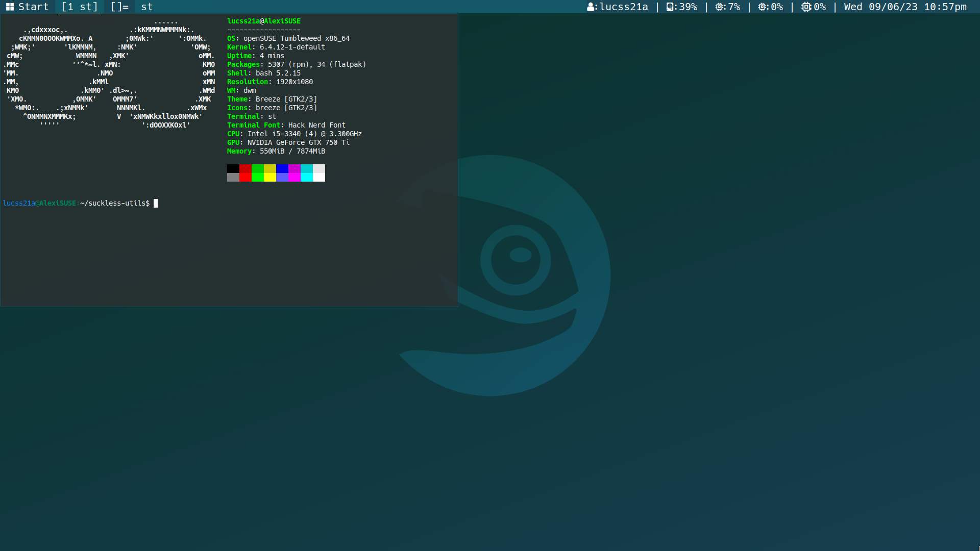Pick the bright magenta swatch in bottom row

295,177
